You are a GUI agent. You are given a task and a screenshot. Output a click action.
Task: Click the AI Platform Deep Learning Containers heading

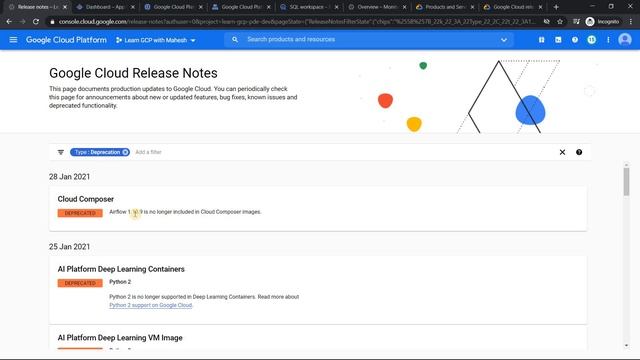(121, 269)
